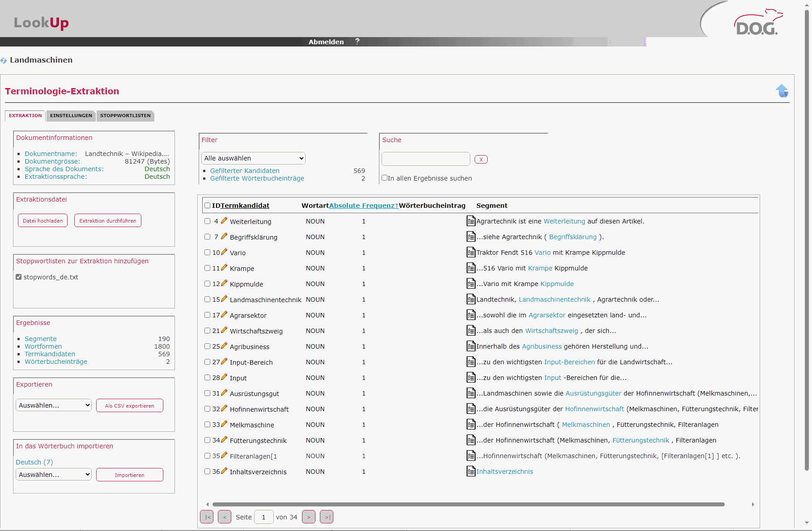Enable 'In allen Ergebnisse suchen' checkbox
Viewport: 812px width, 531px height.
(x=385, y=178)
